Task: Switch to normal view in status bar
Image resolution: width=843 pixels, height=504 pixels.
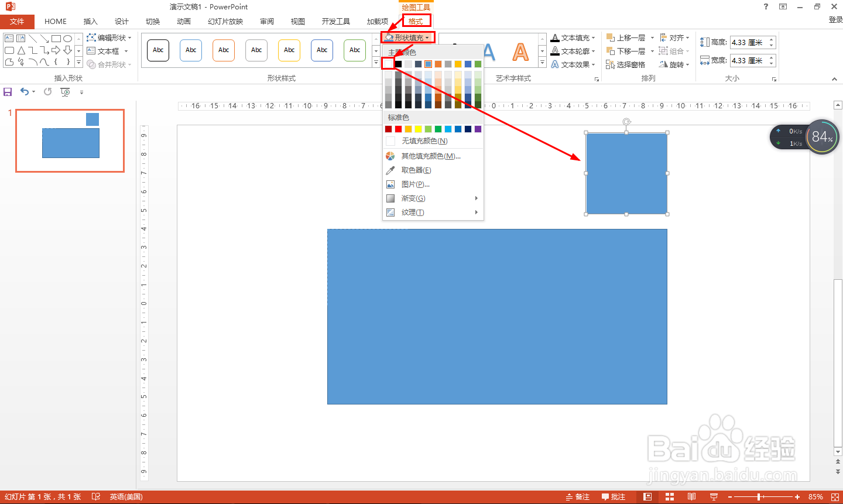Action: point(647,497)
